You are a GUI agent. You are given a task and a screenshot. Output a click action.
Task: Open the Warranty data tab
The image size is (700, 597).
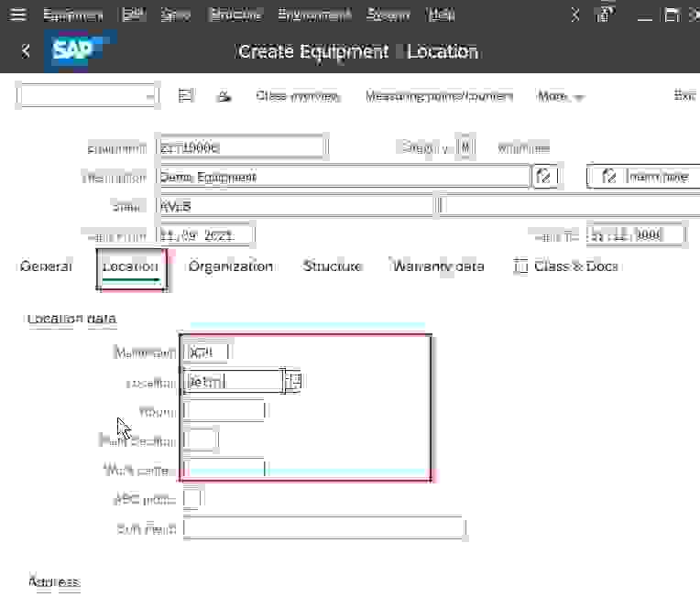(438, 266)
